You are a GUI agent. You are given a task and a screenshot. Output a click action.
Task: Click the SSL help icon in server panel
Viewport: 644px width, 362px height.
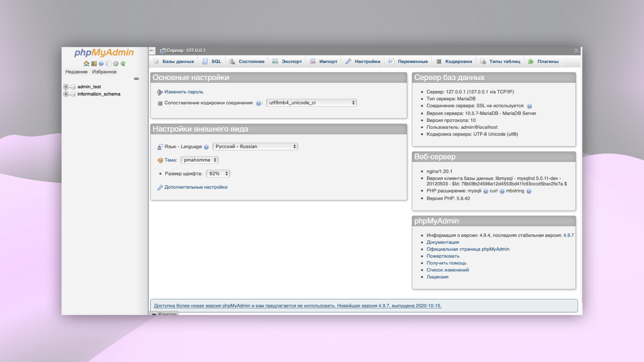click(x=529, y=106)
